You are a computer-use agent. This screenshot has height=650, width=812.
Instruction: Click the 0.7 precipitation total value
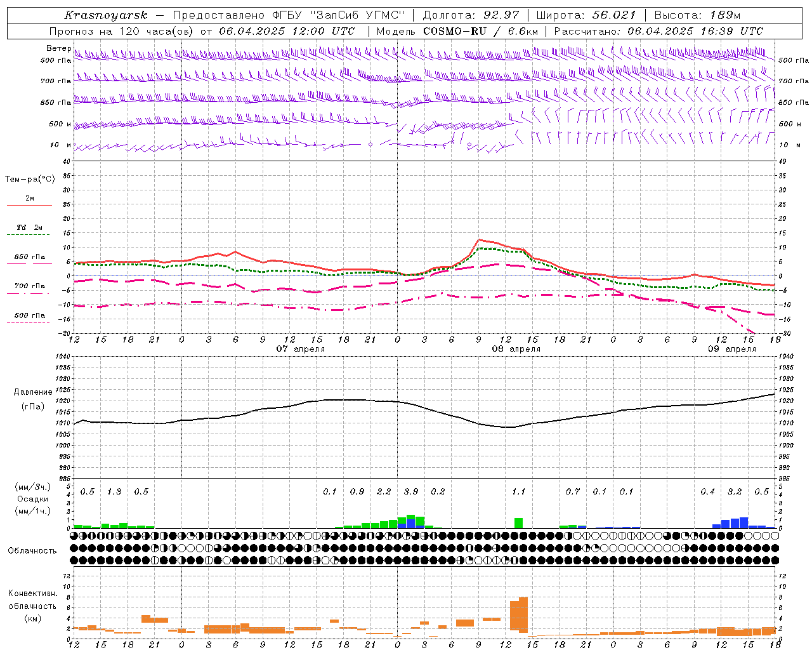(x=573, y=491)
